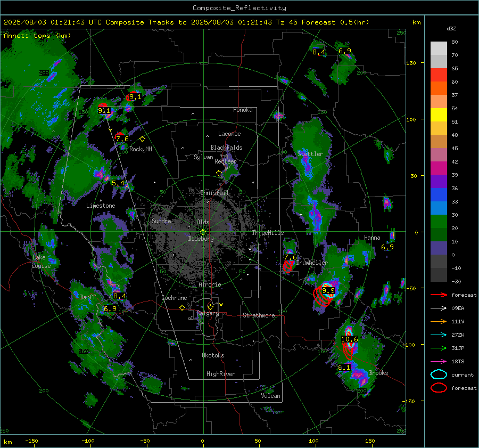This screenshot has width=479, height=448.
Task: Click the Sylvan label
Action: coord(203,157)
